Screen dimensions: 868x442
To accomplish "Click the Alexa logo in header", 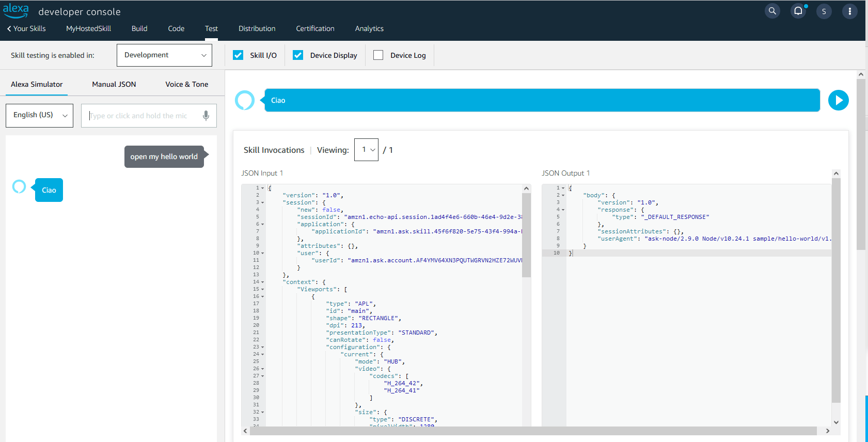I will point(16,11).
